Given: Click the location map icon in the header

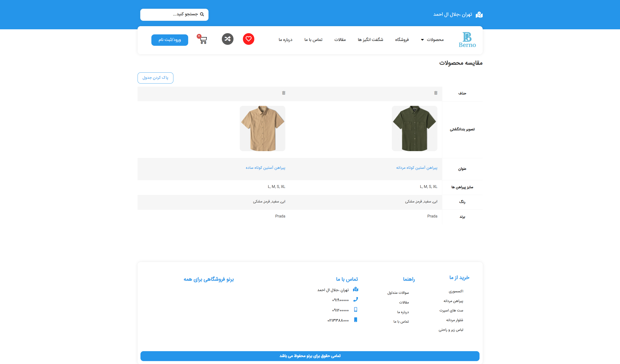Looking at the screenshot, I should point(479,15).
